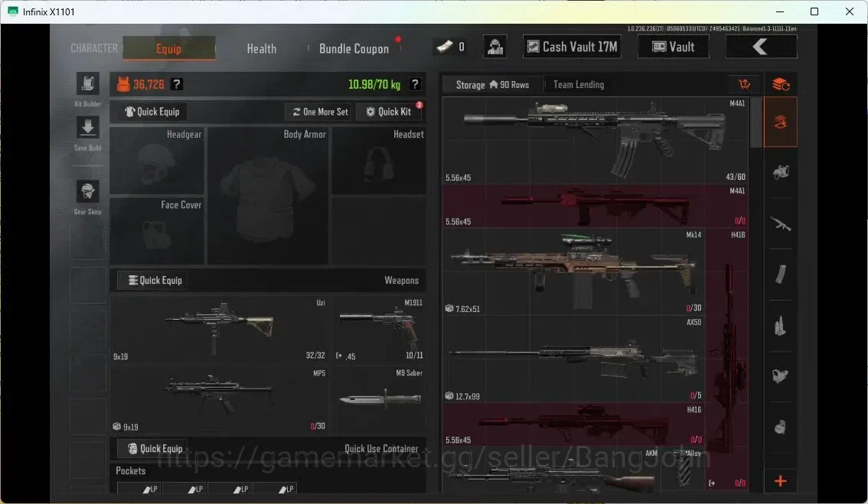Select the equipped M1911 pistol
868x504 pixels.
[x=379, y=330]
